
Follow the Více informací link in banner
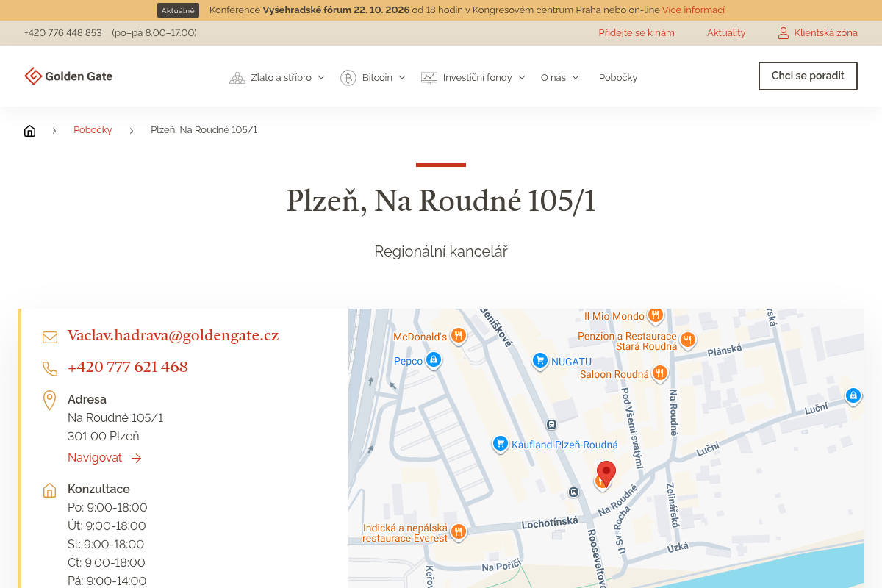click(x=693, y=10)
